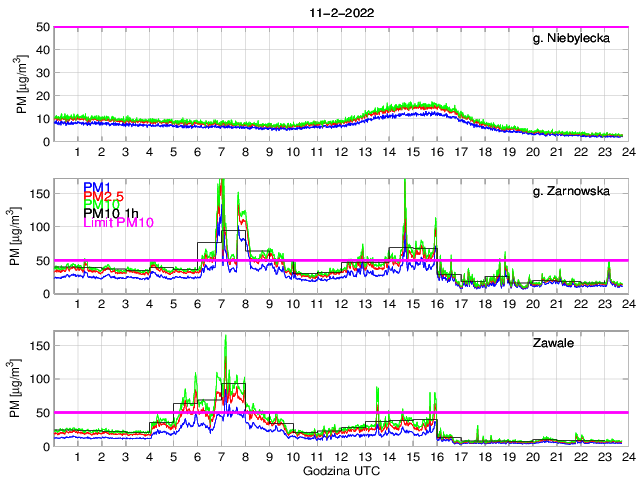640x480 pixels.
Task: Click hour 23 tick under Zawale plot
Action: [604, 457]
